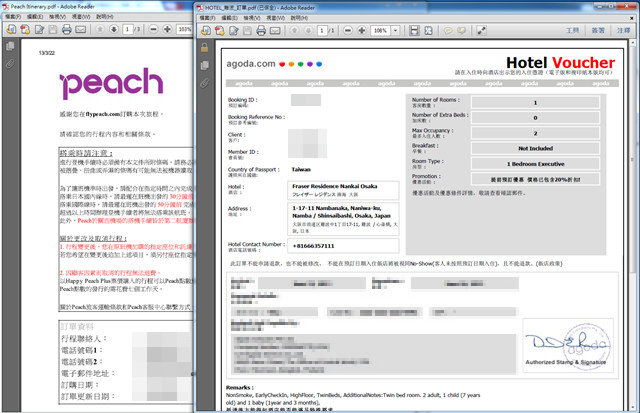Click the edit/sign document icon in HOTEL window
The image size is (640, 413).
pyautogui.click(x=234, y=31)
